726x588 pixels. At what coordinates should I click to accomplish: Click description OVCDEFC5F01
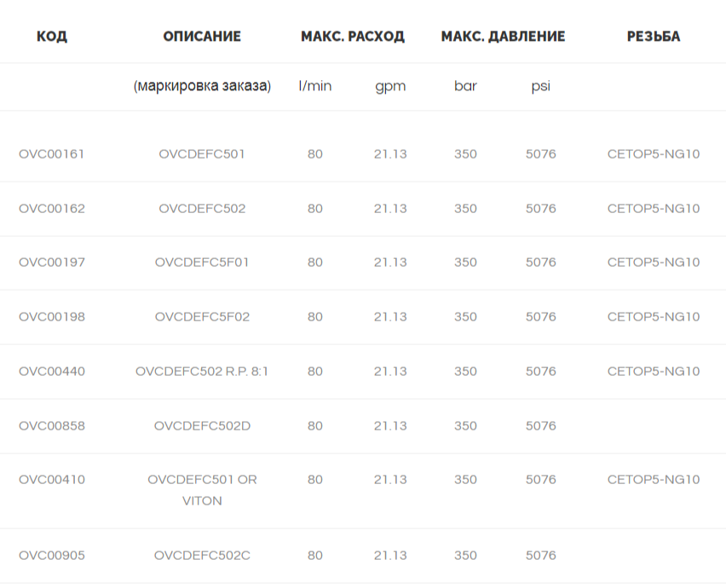coord(202,262)
